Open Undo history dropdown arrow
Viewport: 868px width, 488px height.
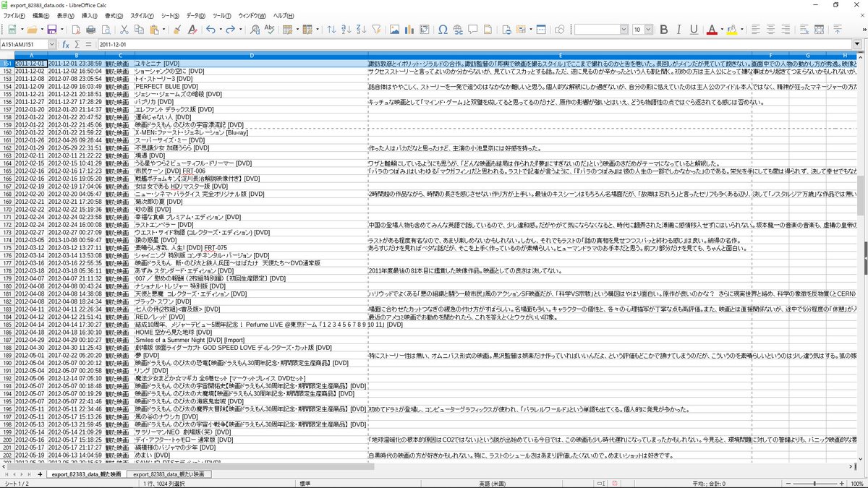[x=219, y=30]
